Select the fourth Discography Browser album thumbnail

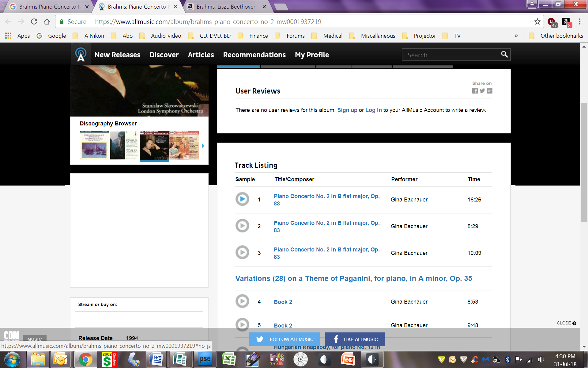(x=184, y=145)
